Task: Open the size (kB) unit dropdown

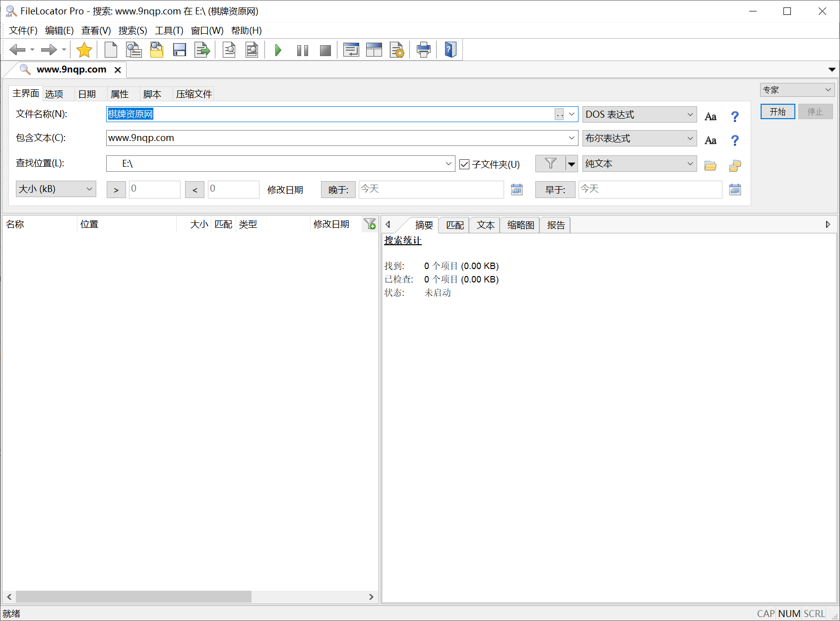Action: point(56,189)
